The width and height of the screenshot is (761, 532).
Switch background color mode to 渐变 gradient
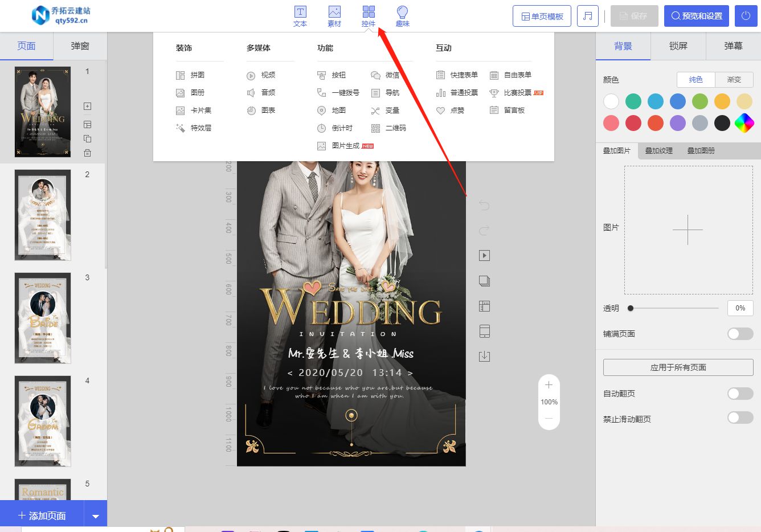[x=734, y=80]
